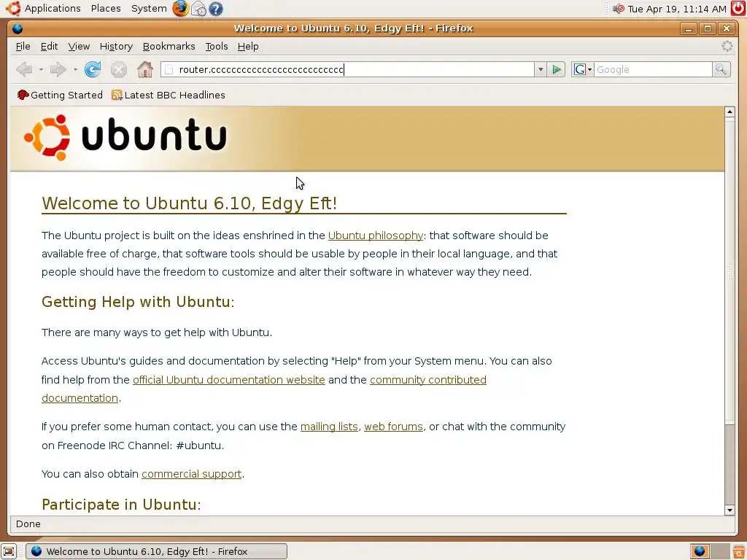Open the Edit menu

coord(49,46)
